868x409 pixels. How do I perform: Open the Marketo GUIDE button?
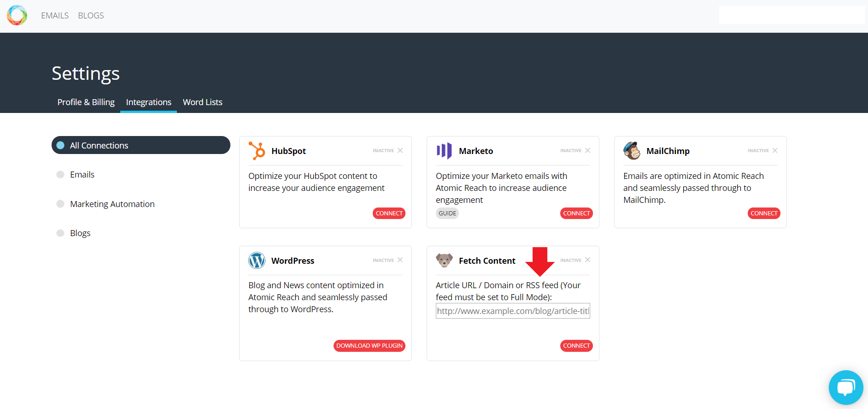(x=447, y=213)
